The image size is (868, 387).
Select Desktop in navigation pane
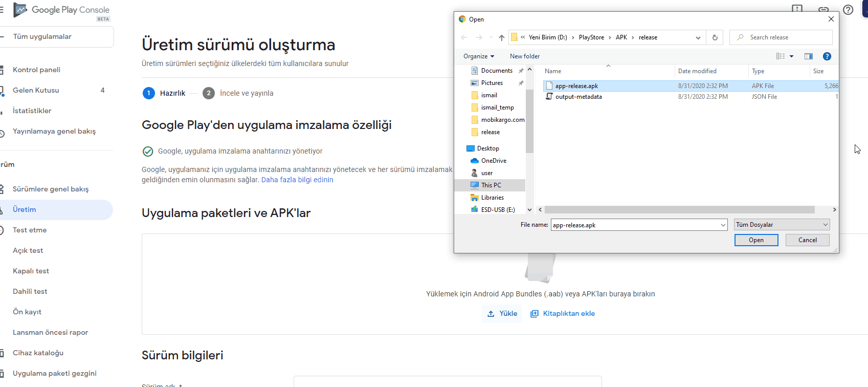click(x=488, y=148)
